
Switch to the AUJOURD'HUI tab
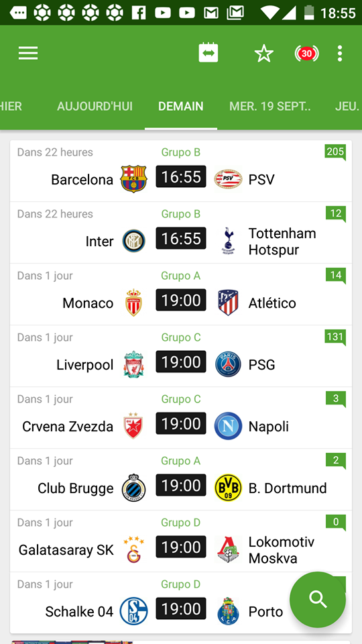click(95, 107)
